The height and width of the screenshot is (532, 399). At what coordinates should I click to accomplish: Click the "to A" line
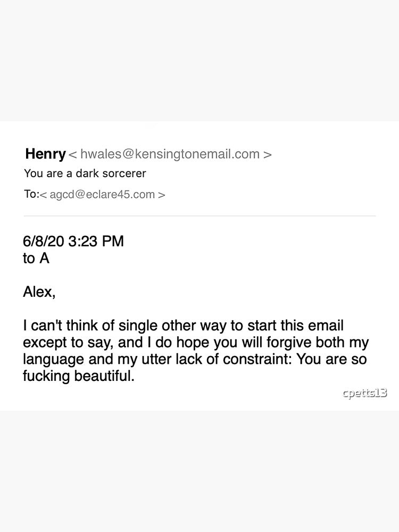36,258
